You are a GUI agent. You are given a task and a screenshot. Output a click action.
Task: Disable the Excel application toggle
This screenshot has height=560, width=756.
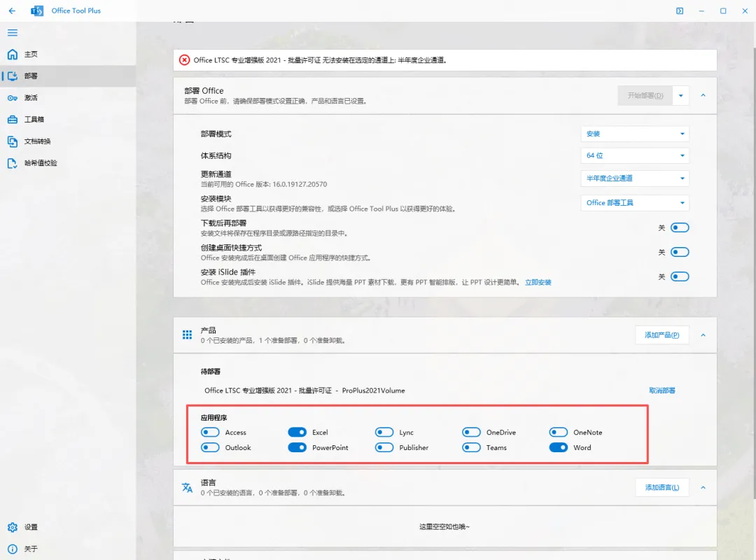[297, 432]
